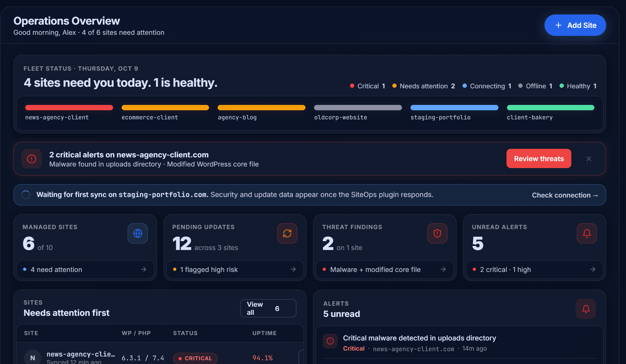Click the alert icon beside Critical malware detected
The height and width of the screenshot is (364, 626).
[330, 341]
